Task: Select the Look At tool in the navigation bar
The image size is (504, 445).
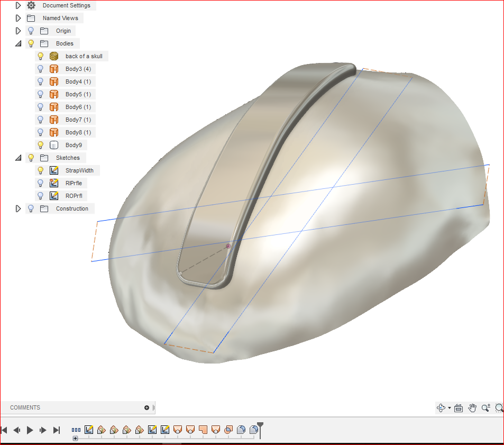Action: pyautogui.click(x=458, y=407)
